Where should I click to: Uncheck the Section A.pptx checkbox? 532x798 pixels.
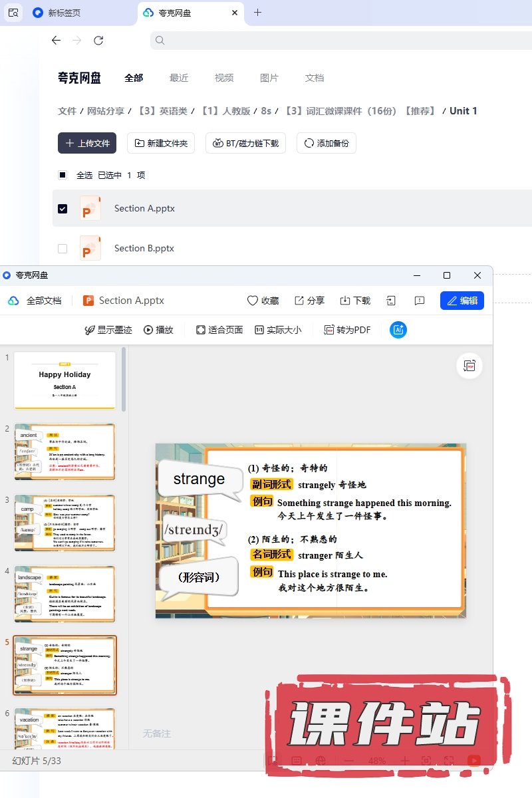coord(63,208)
